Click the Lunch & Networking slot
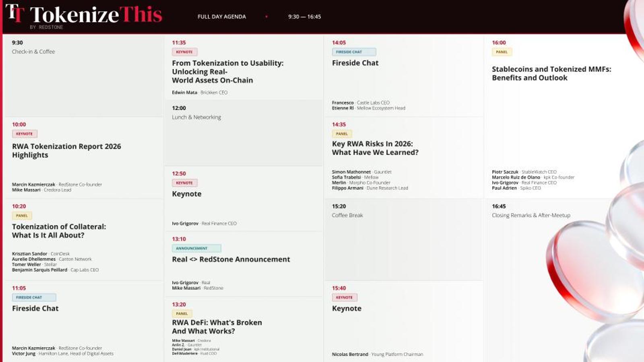This screenshot has height=362, width=644. pyautogui.click(x=196, y=117)
